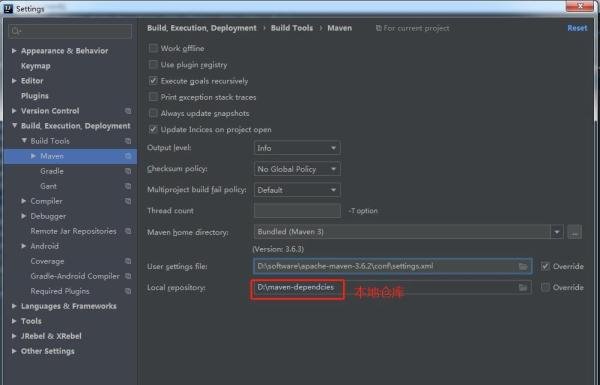Click Build, Execution, Deployment breadcrumb
The height and width of the screenshot is (385, 600).
pyautogui.click(x=202, y=28)
